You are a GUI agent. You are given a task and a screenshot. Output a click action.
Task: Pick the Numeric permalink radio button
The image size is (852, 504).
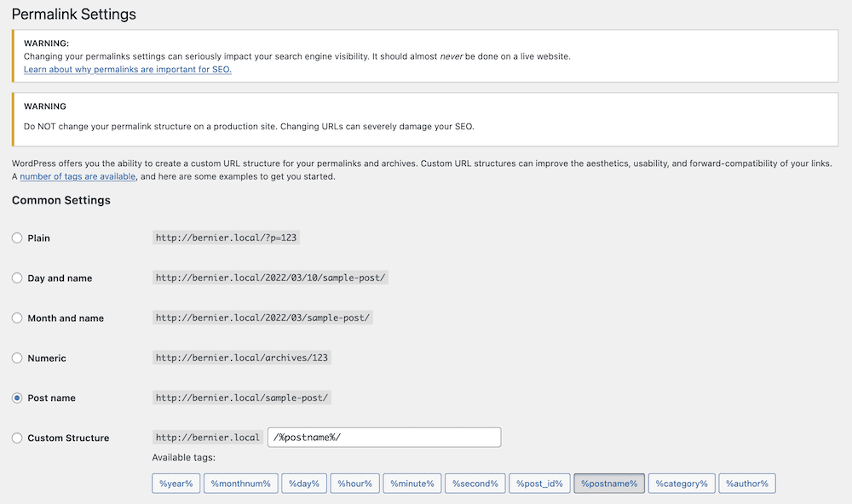pos(17,358)
